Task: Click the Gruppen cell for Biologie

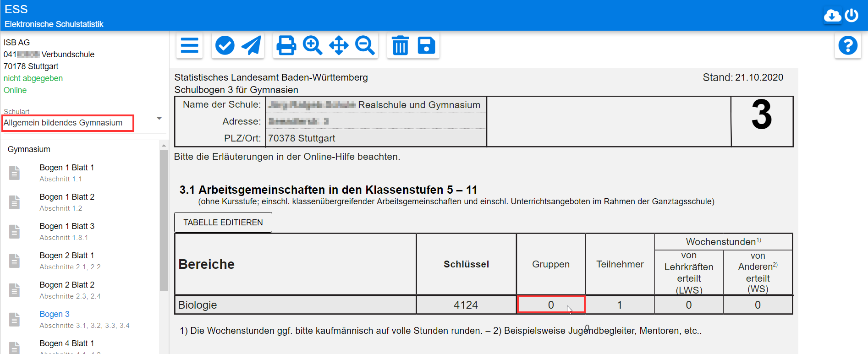Action: (551, 305)
